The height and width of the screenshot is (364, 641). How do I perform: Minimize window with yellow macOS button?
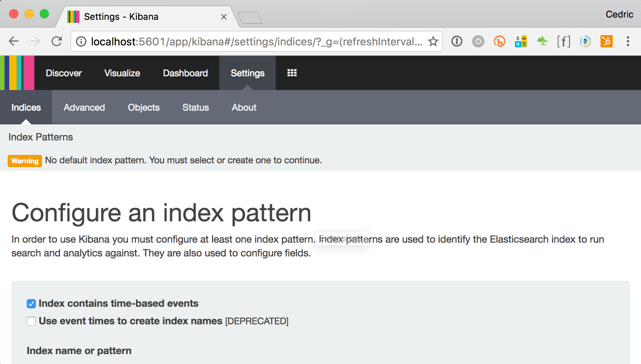point(29,14)
